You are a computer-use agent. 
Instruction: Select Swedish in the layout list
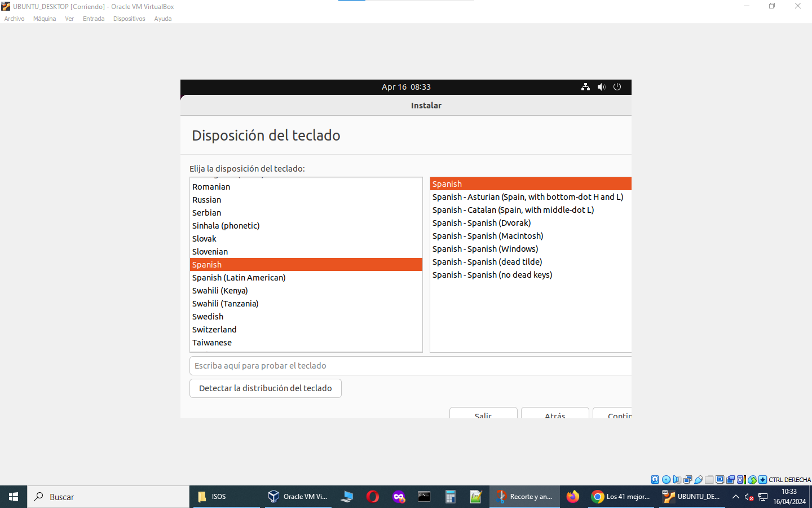pos(208,317)
